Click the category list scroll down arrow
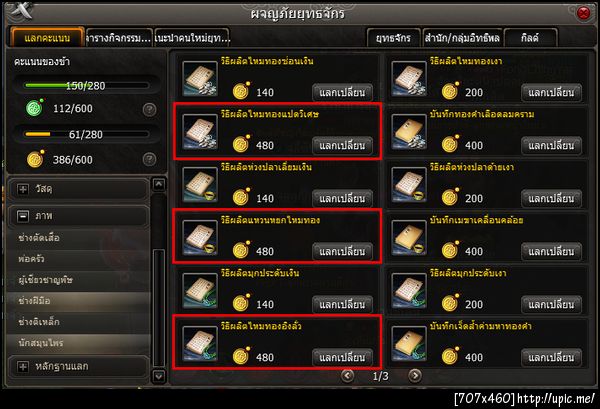Image resolution: width=600 pixels, height=409 pixels. coord(158,376)
